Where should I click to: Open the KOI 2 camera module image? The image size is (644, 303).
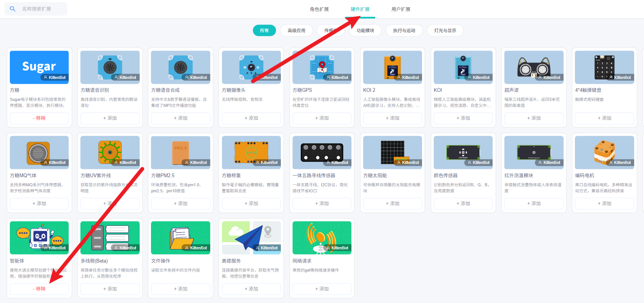click(393, 67)
